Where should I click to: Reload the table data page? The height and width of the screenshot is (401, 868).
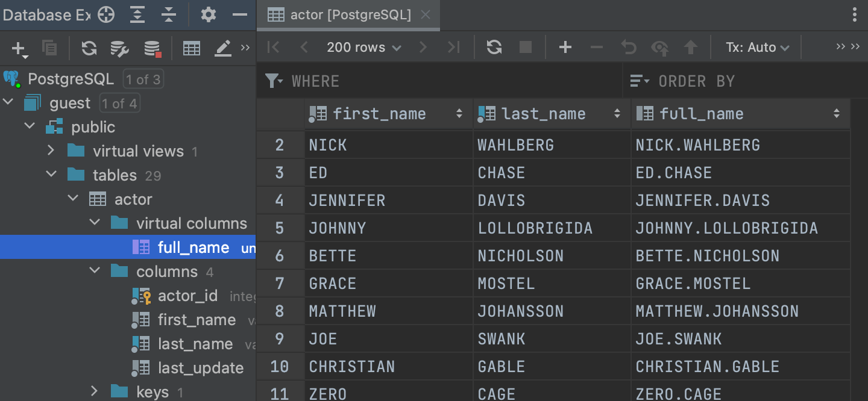[494, 47]
